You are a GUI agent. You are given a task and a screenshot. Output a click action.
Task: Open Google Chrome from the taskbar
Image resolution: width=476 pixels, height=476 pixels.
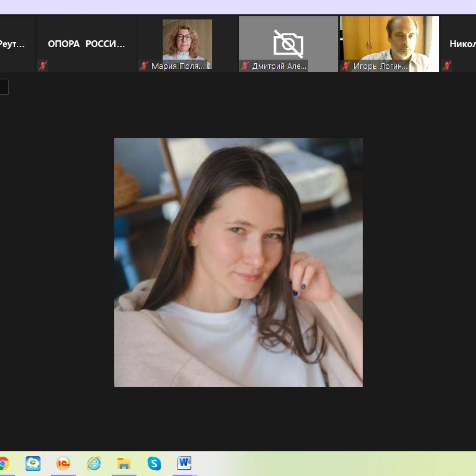[x=3, y=464]
